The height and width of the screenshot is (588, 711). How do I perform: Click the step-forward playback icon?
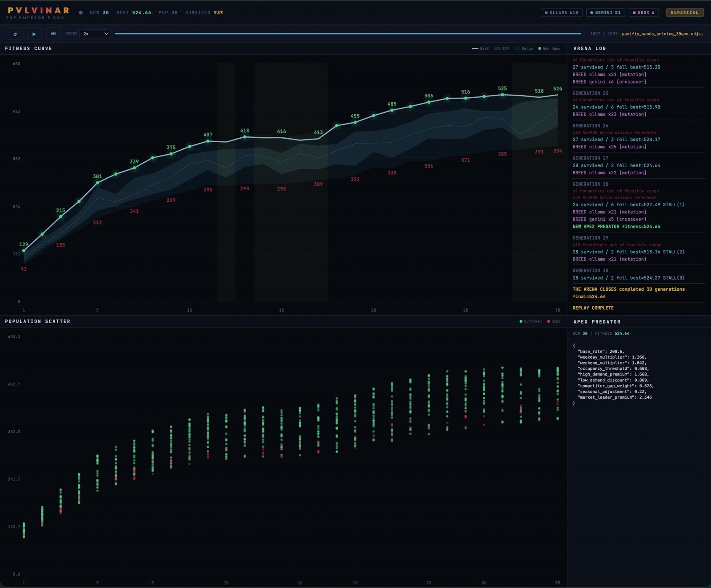(x=53, y=34)
